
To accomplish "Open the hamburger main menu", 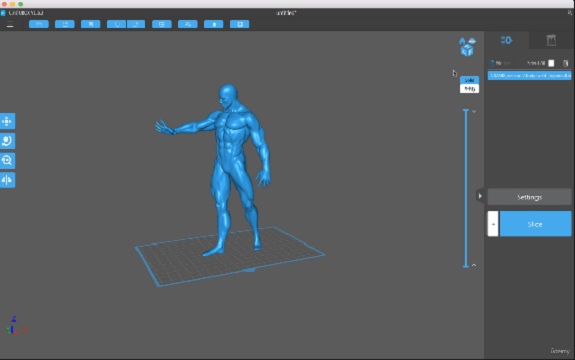I will pyautogui.click(x=10, y=25).
